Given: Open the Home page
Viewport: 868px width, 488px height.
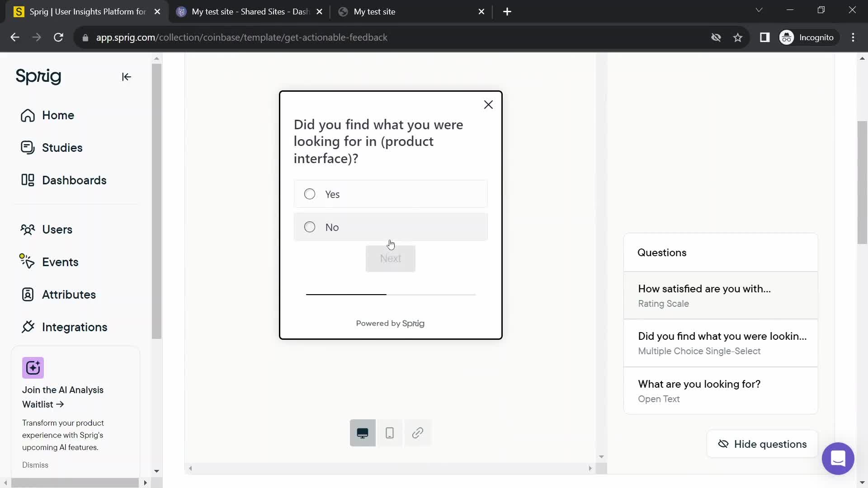Looking at the screenshot, I should tap(58, 115).
